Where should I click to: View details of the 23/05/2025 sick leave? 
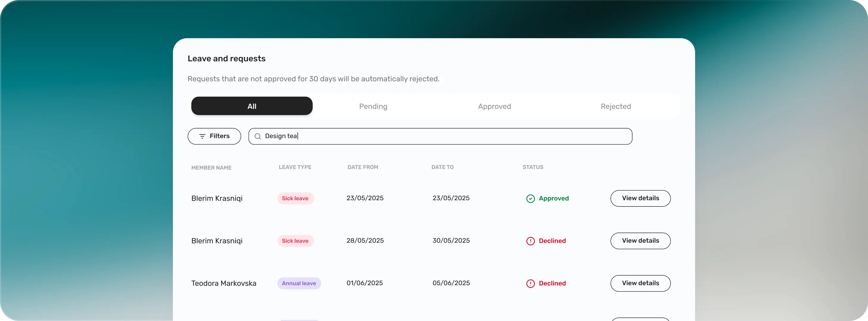click(640, 198)
